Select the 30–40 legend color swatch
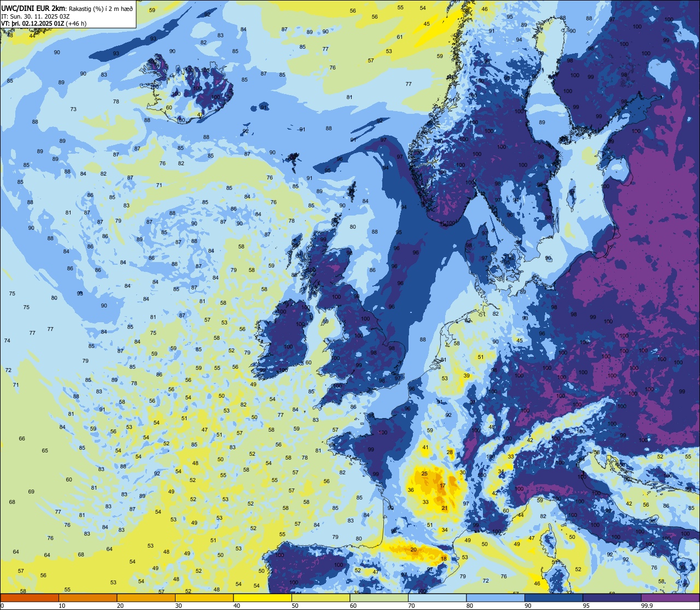Image resolution: width=700 pixels, height=610 pixels. pos(204,597)
